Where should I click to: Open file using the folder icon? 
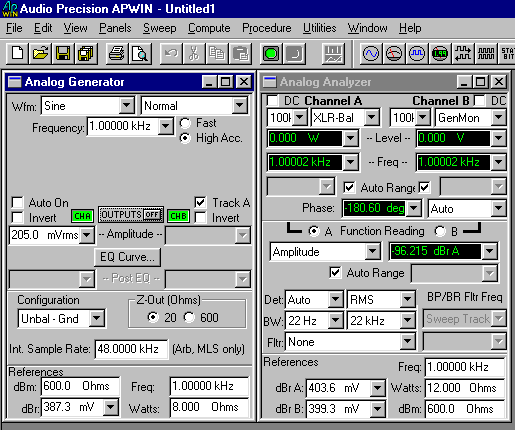point(40,53)
